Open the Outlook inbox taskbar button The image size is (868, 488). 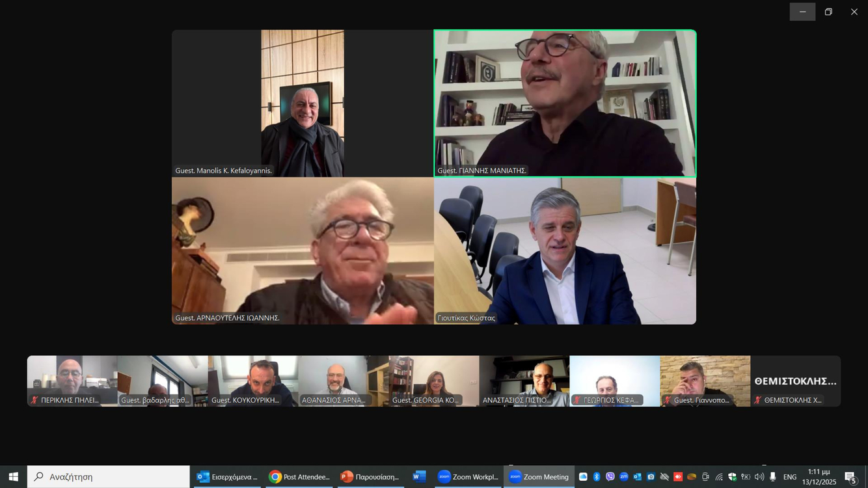[228, 477]
